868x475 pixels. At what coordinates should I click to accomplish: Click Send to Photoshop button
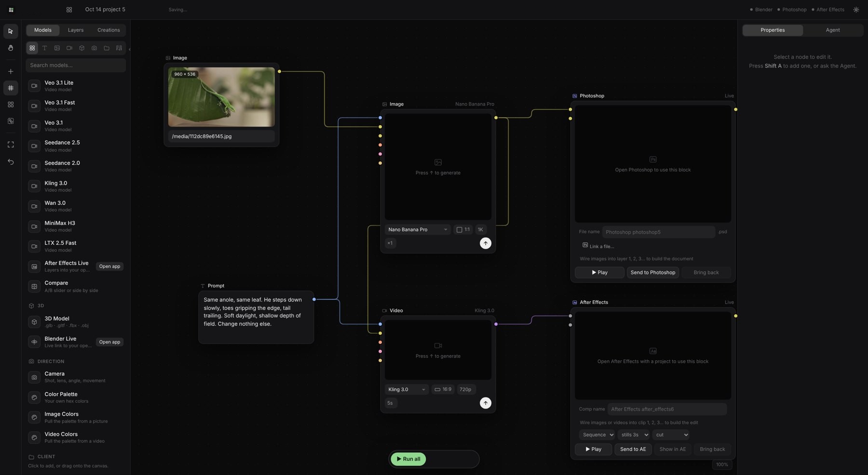coord(653,273)
